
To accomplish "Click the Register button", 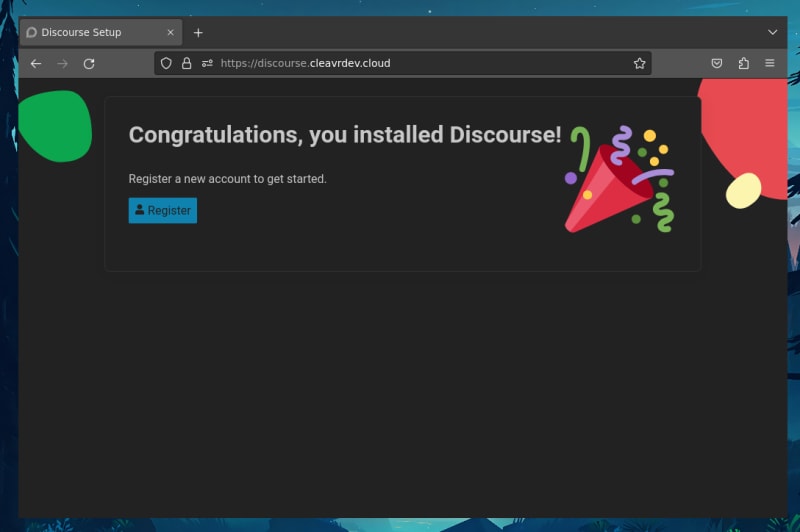I will 163,210.
